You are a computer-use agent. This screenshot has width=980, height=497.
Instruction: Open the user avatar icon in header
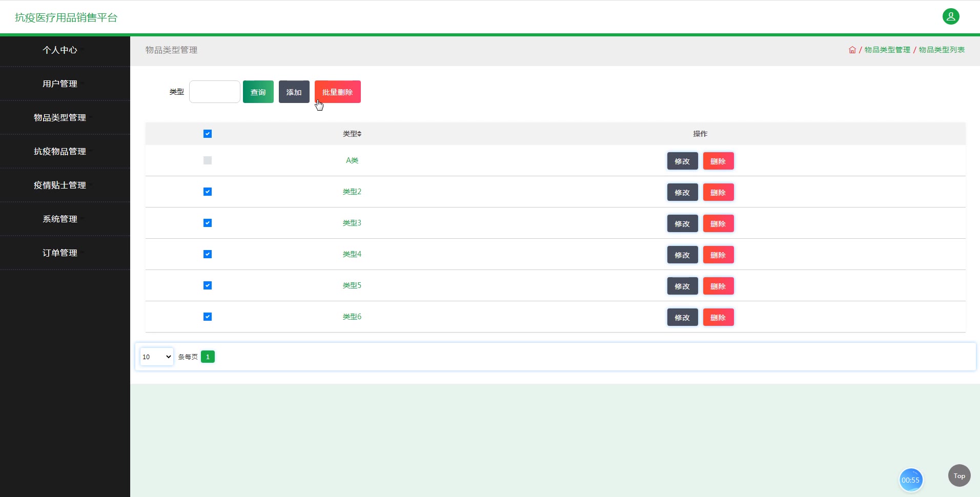pyautogui.click(x=951, y=16)
